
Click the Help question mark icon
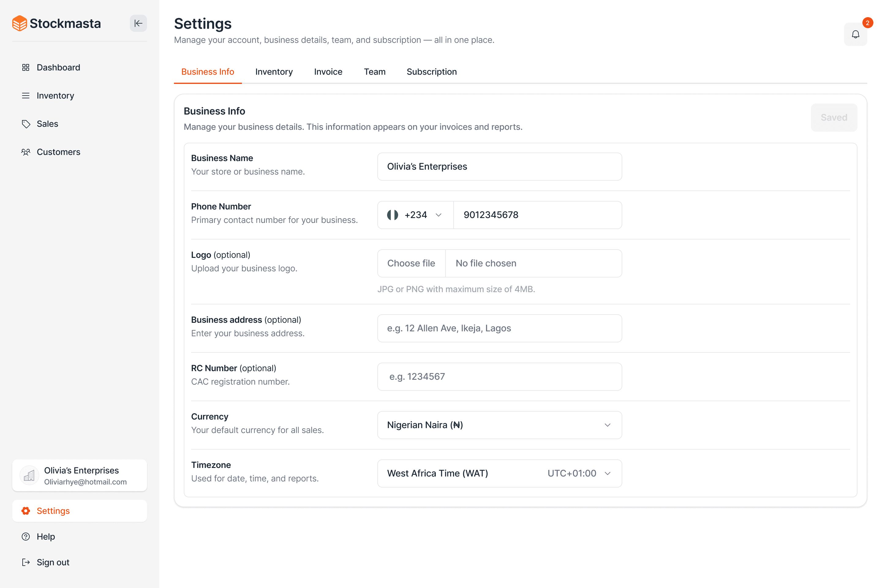[x=25, y=537]
